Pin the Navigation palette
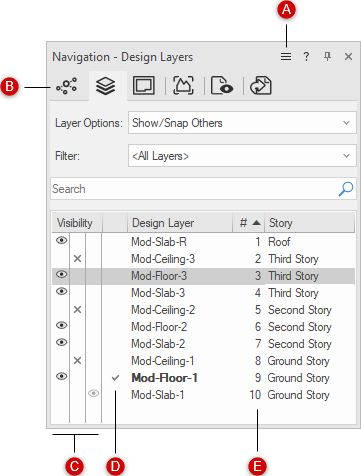The height and width of the screenshot is (476, 361). coord(327,56)
